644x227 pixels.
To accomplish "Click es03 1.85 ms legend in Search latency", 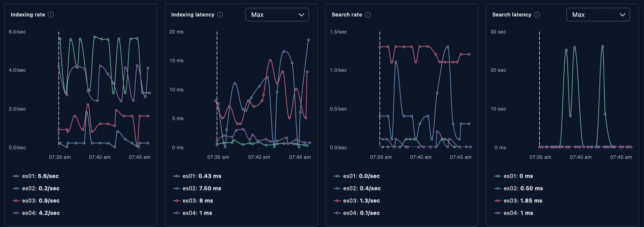I will point(518,201).
